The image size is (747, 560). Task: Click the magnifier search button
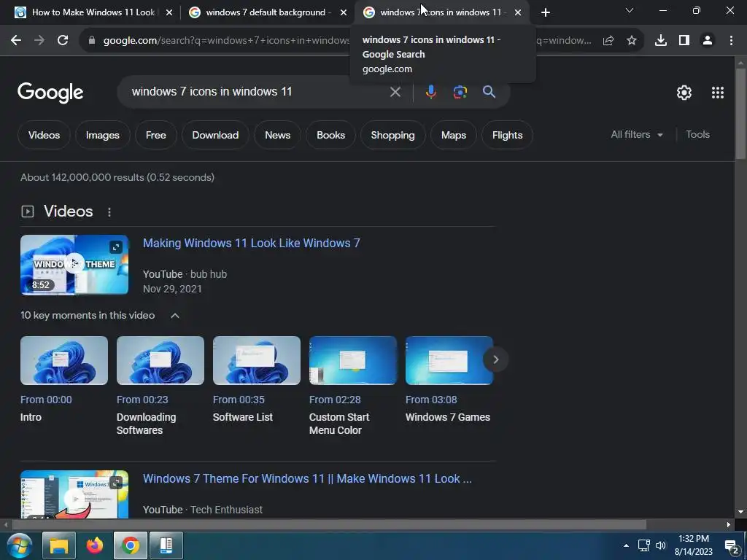point(489,92)
